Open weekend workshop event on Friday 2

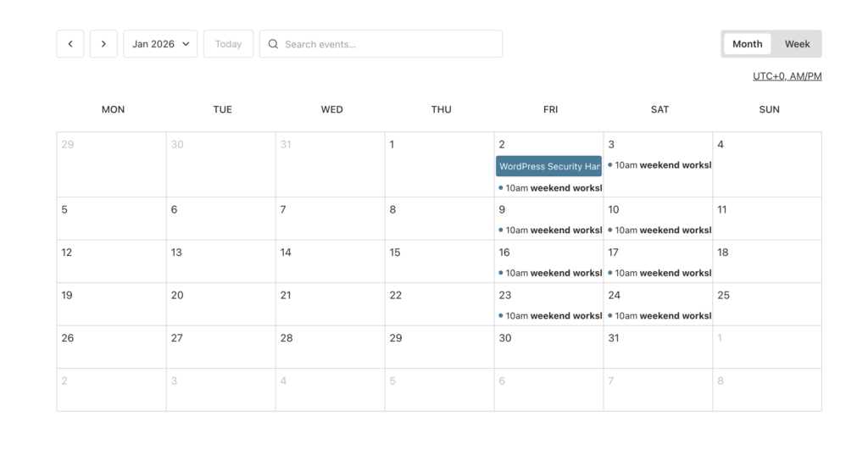click(x=551, y=188)
